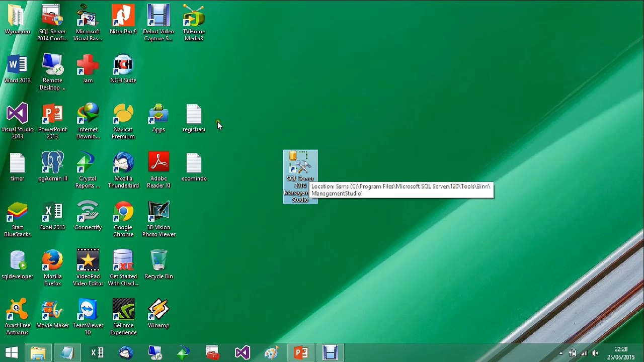
Task: Select the Winamp desktop shortcut
Action: 158,314
